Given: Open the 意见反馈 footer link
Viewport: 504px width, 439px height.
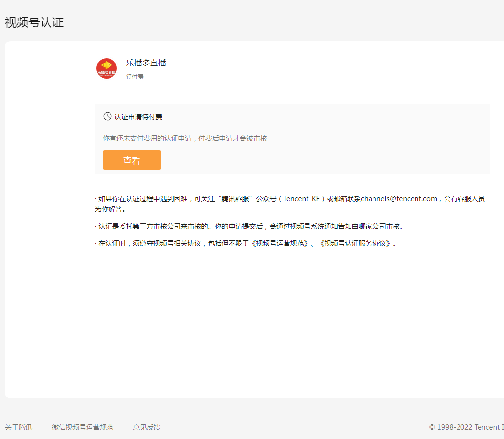Looking at the screenshot, I should 147,427.
